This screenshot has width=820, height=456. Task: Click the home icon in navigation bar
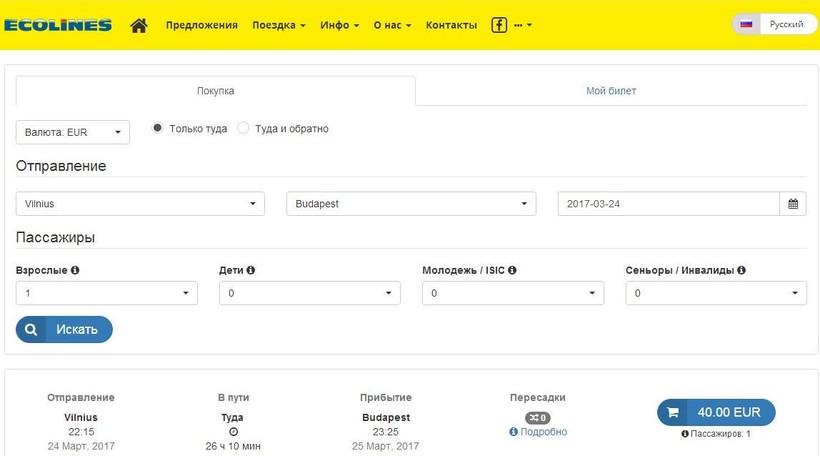pyautogui.click(x=139, y=25)
